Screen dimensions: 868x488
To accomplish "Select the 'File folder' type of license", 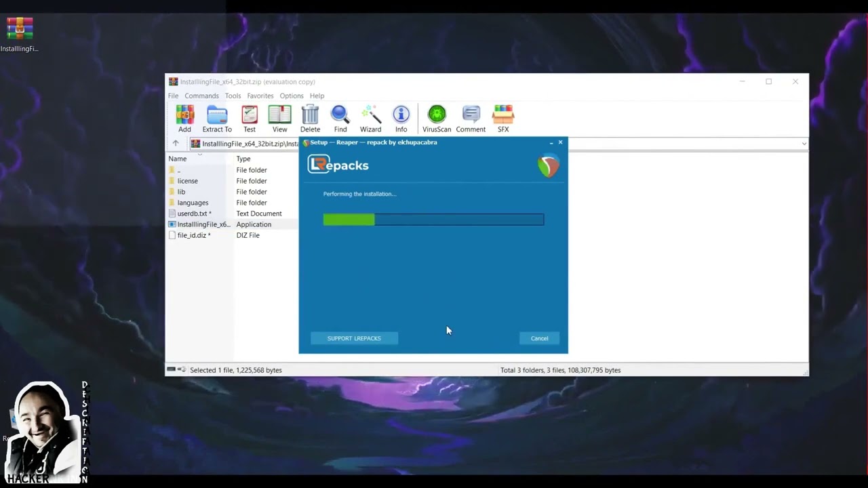I will pyautogui.click(x=252, y=181).
